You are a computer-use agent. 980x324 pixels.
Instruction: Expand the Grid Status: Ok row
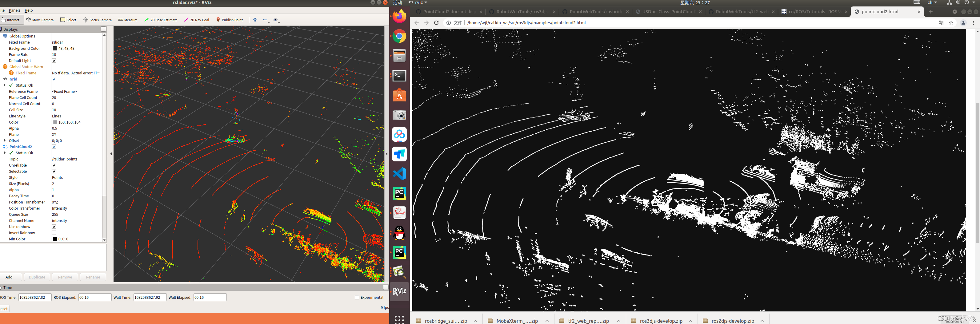[x=5, y=85]
